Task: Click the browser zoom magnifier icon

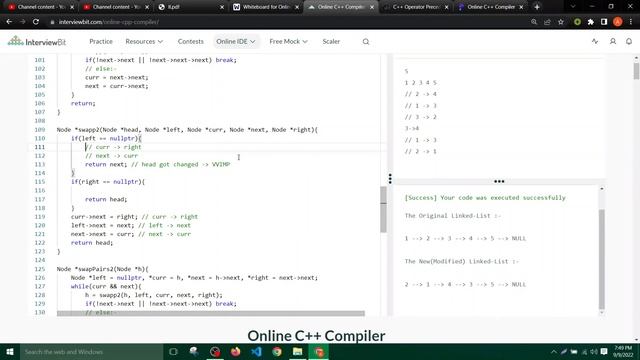Action: [x=534, y=22]
